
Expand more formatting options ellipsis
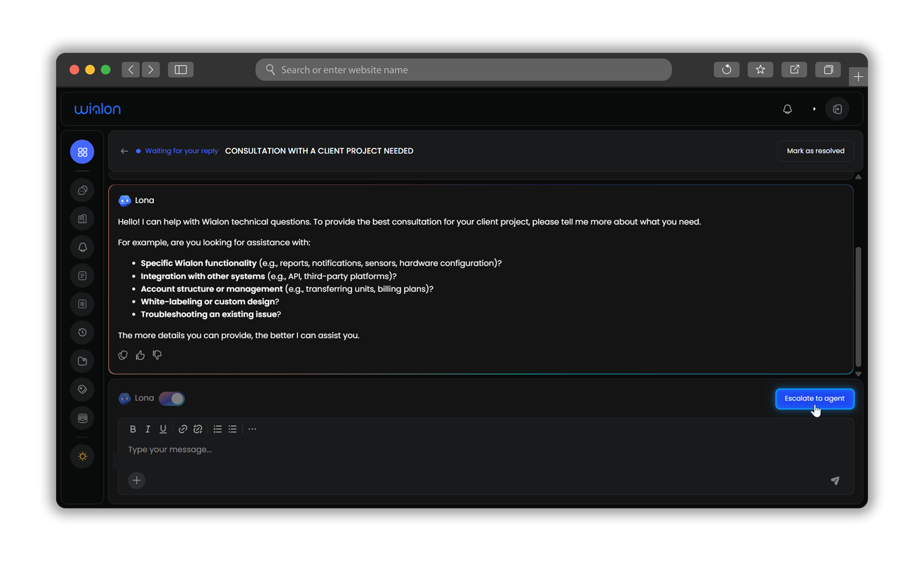252,429
